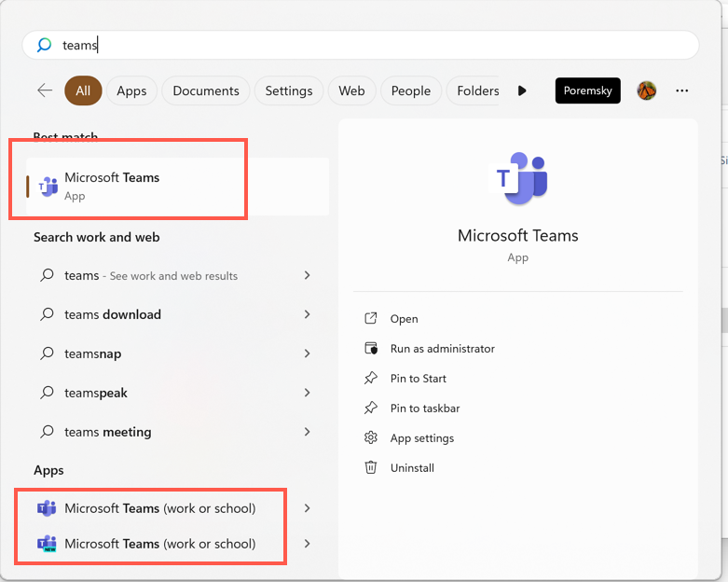
Task: Click inside the search box containing 'teams'
Action: coord(361,45)
